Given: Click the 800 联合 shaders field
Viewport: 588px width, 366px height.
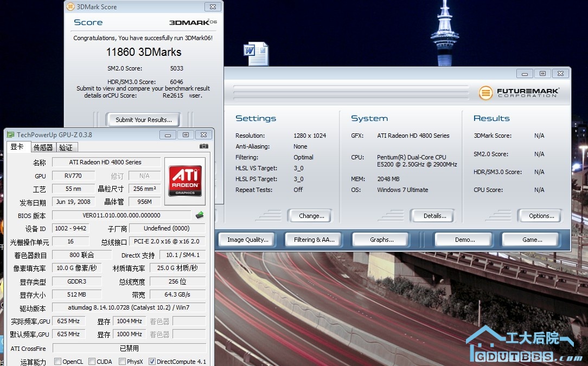Looking at the screenshot, I should click(82, 255).
